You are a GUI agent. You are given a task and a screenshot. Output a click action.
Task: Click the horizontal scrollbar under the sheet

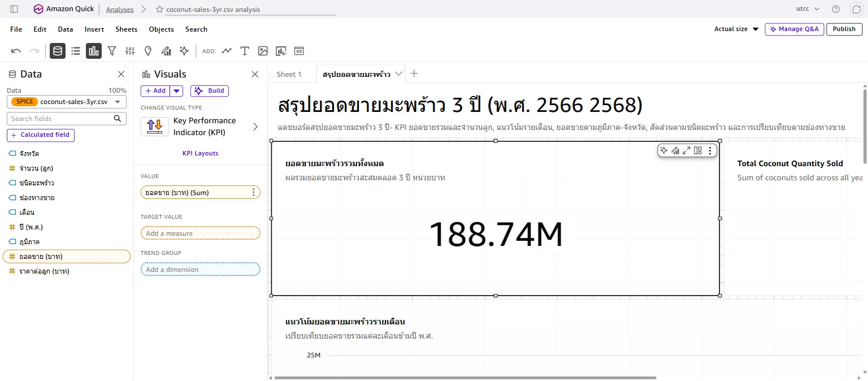(465, 378)
